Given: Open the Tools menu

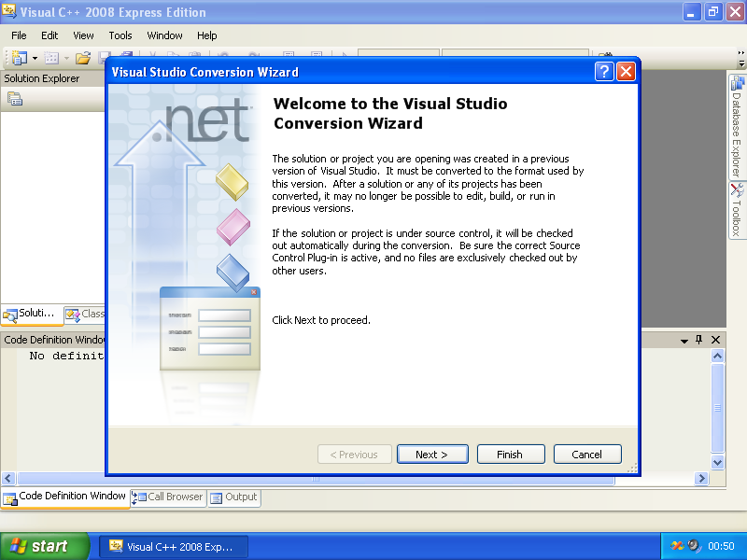Looking at the screenshot, I should 120,35.
